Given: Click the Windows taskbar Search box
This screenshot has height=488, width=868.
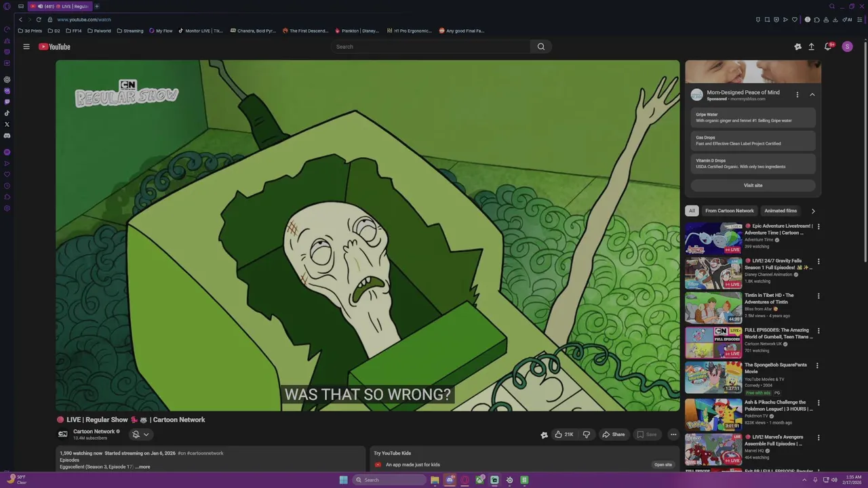Looking at the screenshot, I should 389,480.
